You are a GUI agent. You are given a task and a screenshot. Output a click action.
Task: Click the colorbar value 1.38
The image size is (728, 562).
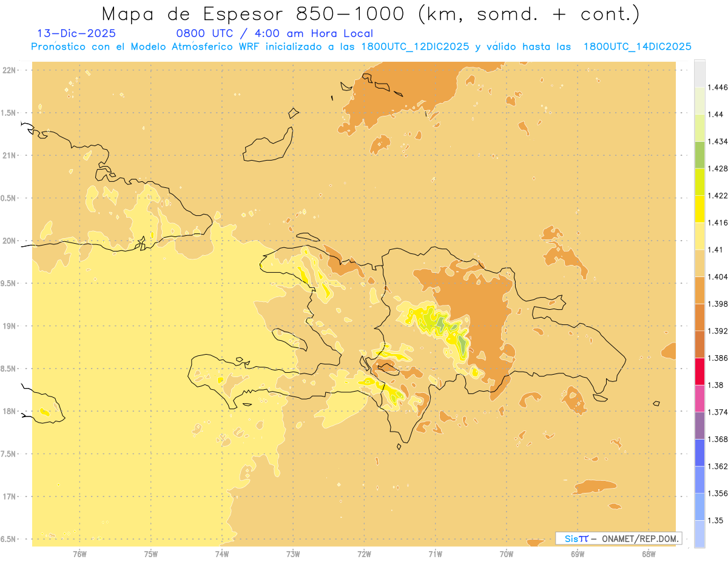(716, 385)
